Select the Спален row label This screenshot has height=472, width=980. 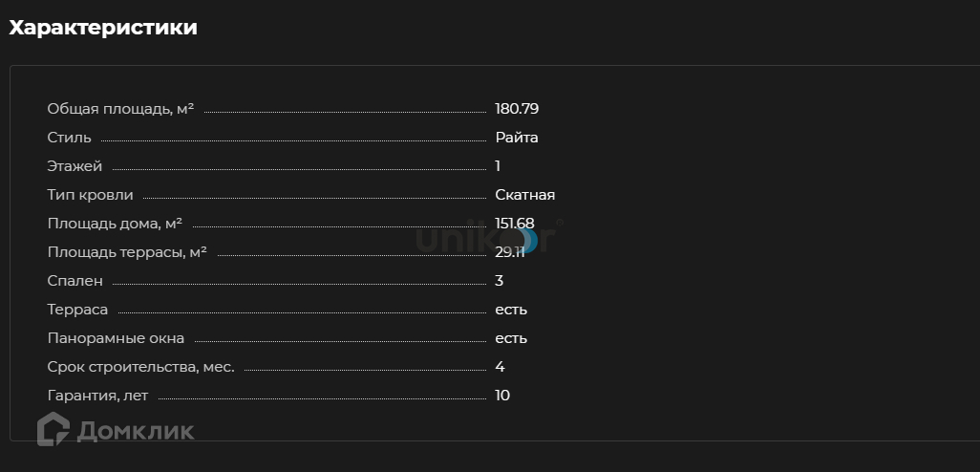click(75, 281)
